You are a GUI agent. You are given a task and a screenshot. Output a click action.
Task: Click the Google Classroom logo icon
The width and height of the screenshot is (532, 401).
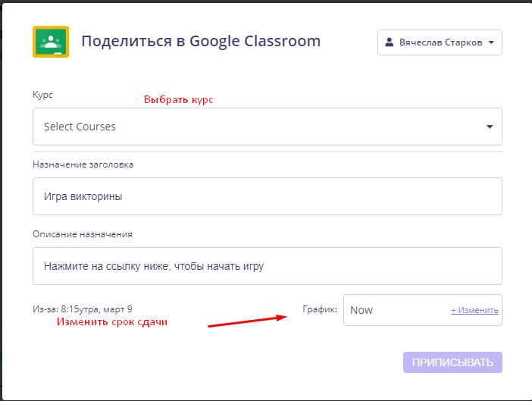51,42
